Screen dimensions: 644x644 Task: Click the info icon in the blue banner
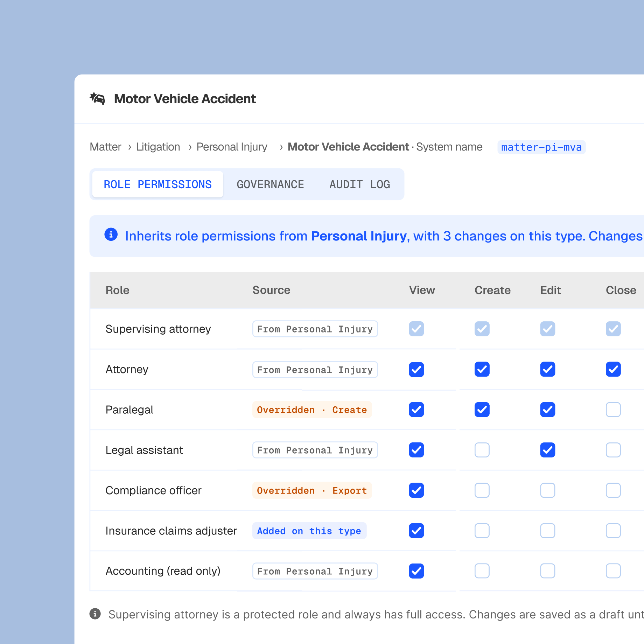111,234
